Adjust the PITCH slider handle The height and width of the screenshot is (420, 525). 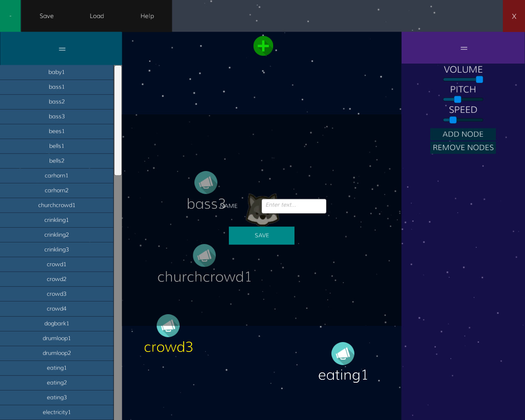click(457, 99)
